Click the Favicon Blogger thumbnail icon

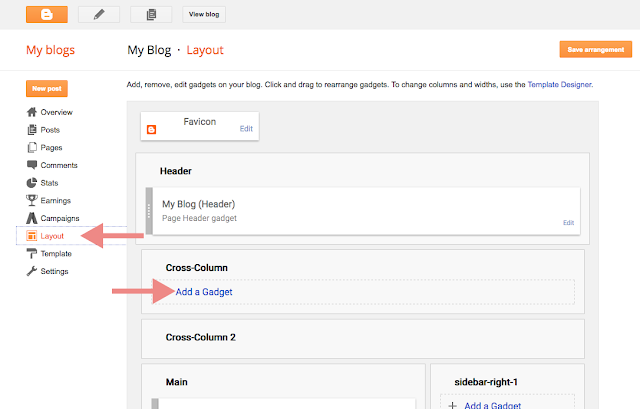(152, 129)
